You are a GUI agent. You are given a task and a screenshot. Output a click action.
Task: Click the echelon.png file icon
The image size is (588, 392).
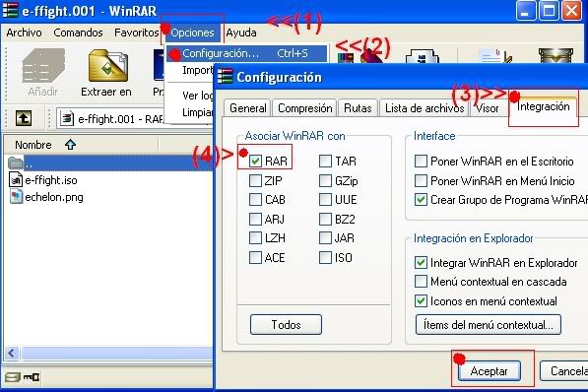pos(16,197)
